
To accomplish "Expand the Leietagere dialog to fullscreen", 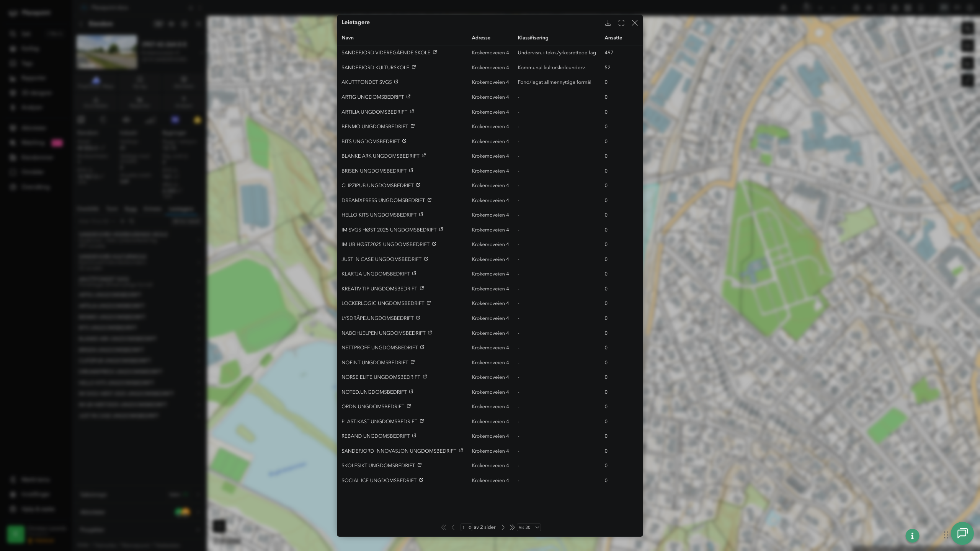I will (621, 23).
